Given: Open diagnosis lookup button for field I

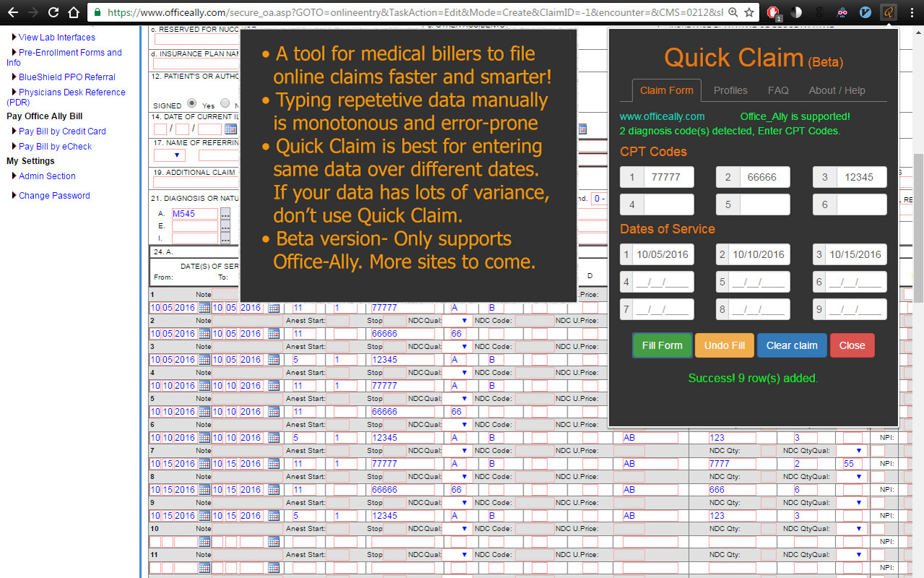Looking at the screenshot, I should point(225,238).
